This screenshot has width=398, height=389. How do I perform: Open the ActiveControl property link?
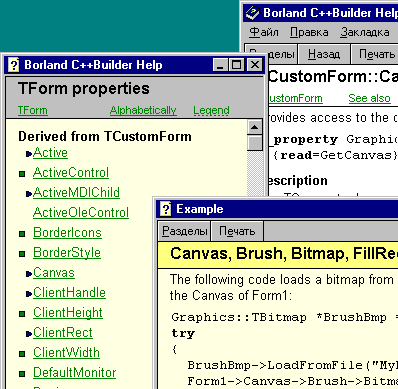(71, 173)
